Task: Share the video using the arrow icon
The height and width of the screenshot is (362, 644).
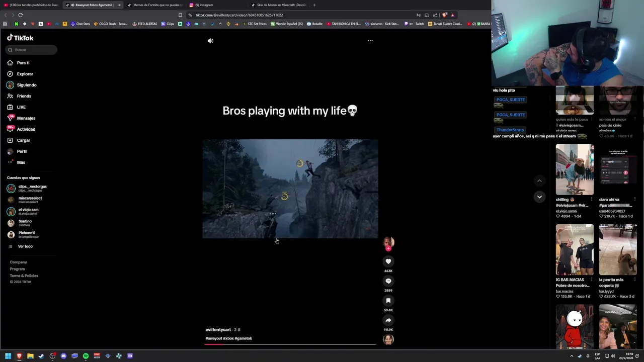Action: click(x=388, y=320)
